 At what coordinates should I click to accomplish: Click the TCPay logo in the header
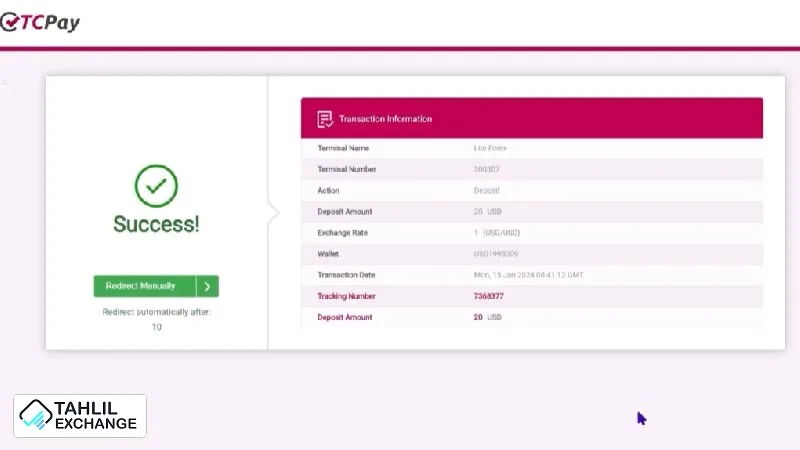point(40,22)
